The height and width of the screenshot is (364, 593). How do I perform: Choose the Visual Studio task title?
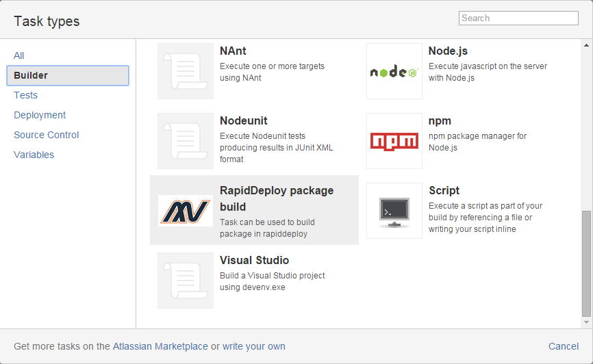point(254,260)
